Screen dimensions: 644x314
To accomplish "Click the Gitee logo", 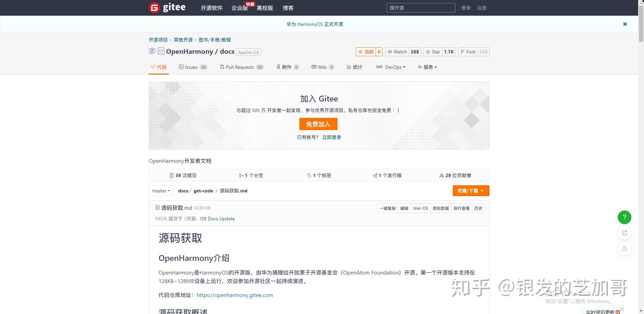I will tap(167, 7).
